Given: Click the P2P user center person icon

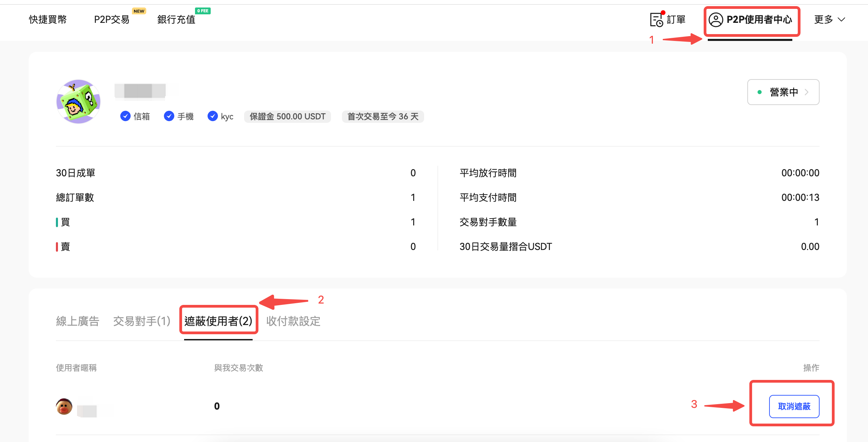Looking at the screenshot, I should pos(716,20).
